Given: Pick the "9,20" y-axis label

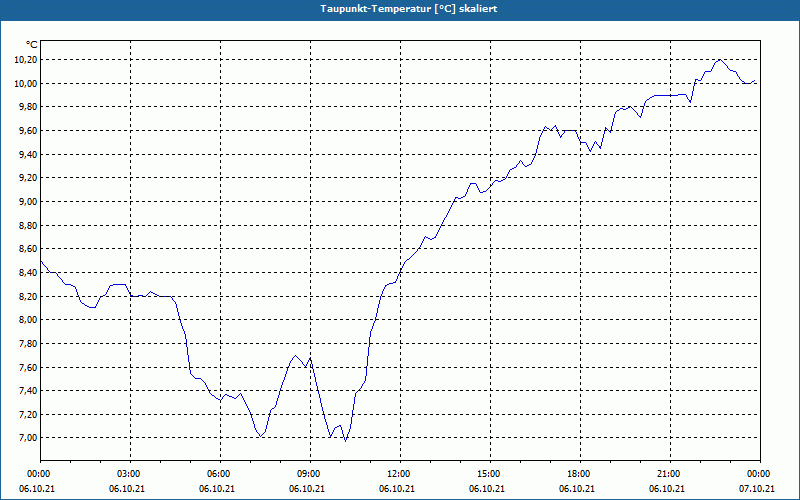Looking at the screenshot, I should click(28, 178).
